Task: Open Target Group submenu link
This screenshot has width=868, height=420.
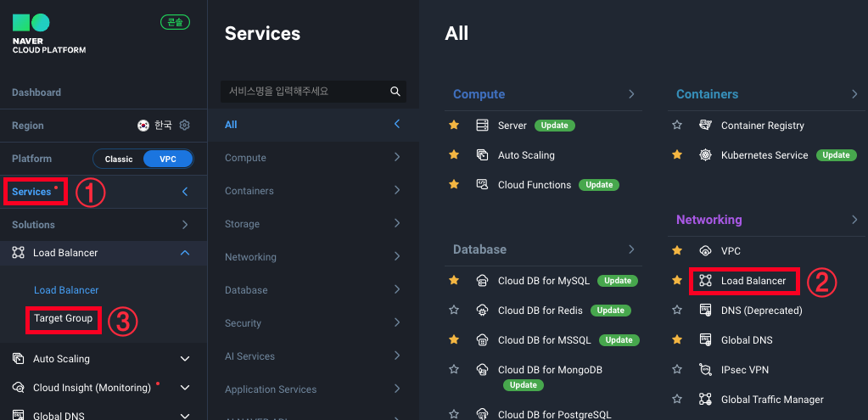Action: coord(63,319)
